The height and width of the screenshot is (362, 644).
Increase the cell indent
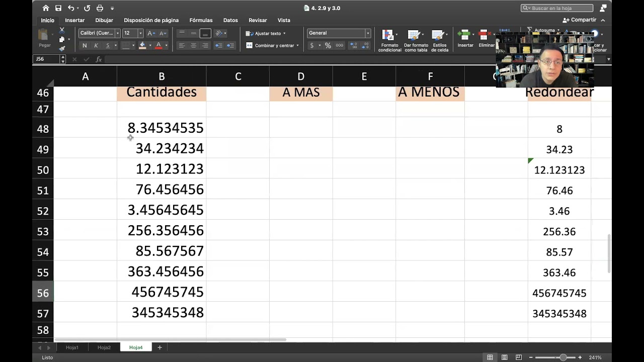(230, 46)
